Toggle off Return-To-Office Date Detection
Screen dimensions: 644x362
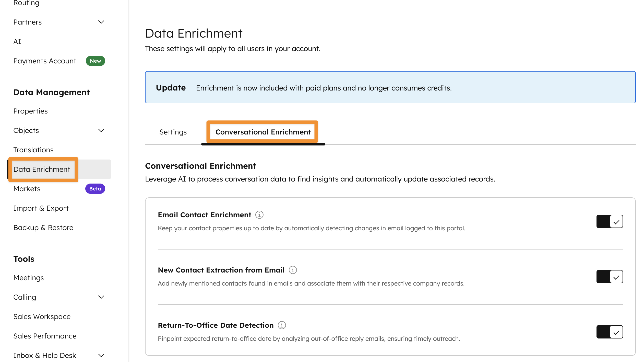coord(610,332)
